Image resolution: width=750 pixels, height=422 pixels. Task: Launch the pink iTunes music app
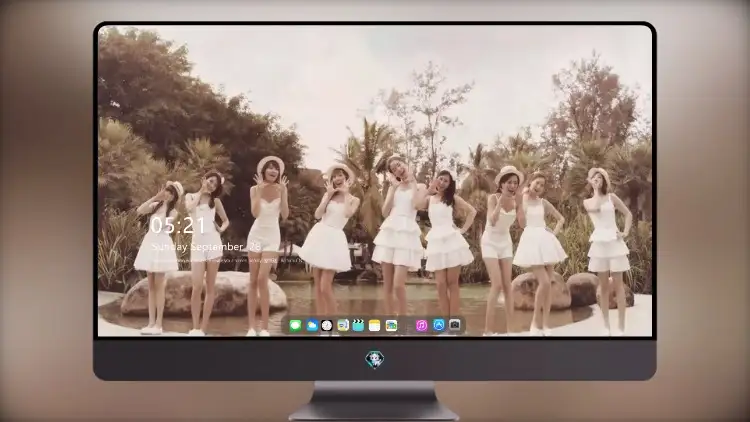[421, 326]
